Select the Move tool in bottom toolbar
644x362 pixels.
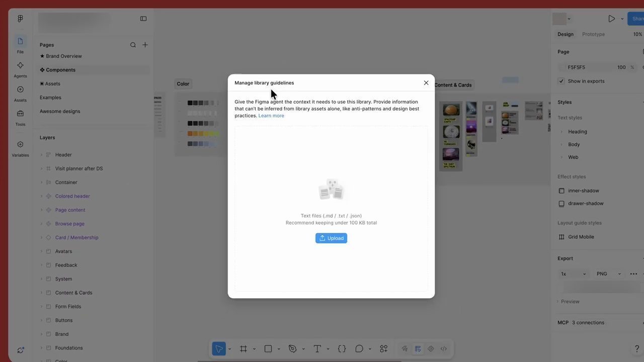click(219, 349)
